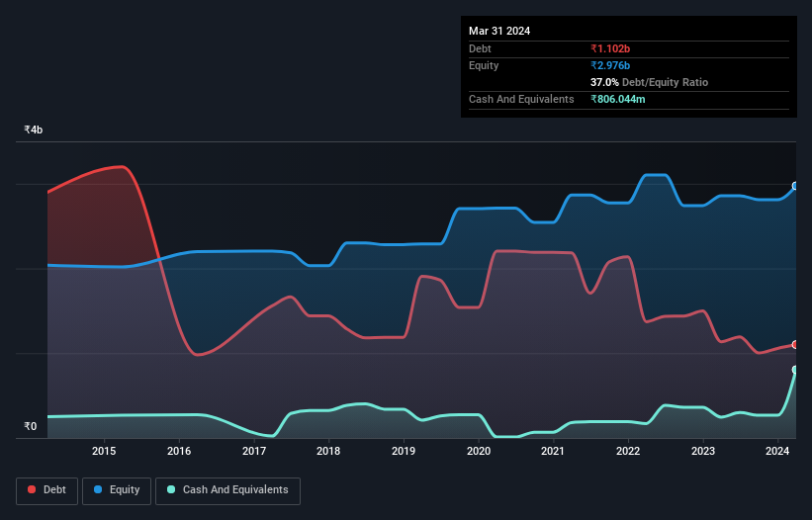Click the 2019 x-axis label

coord(404,451)
